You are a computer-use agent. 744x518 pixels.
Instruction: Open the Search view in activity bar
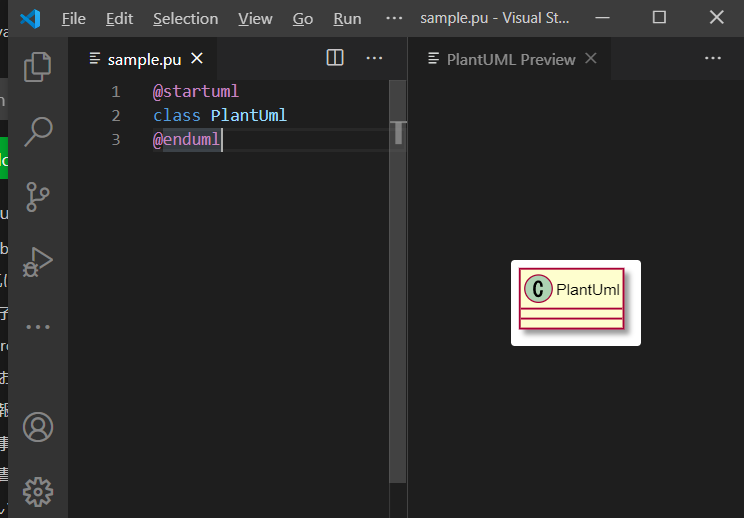coord(38,131)
